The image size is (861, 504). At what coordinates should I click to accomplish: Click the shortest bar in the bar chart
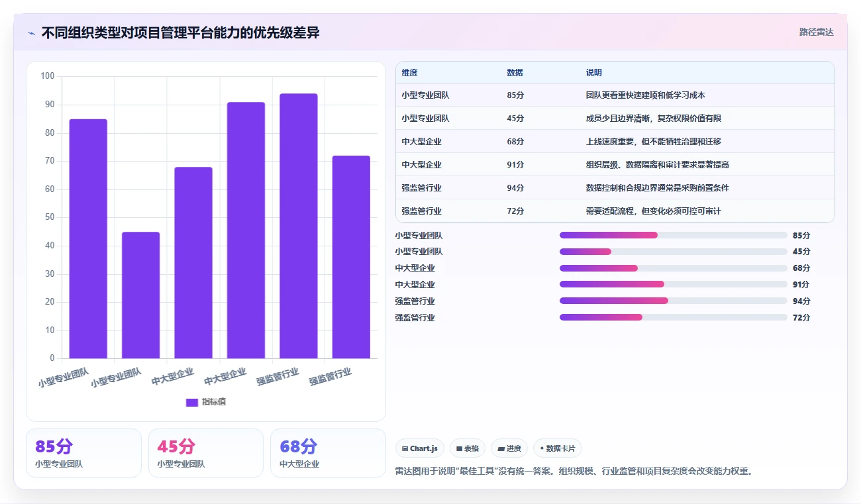tap(141, 295)
